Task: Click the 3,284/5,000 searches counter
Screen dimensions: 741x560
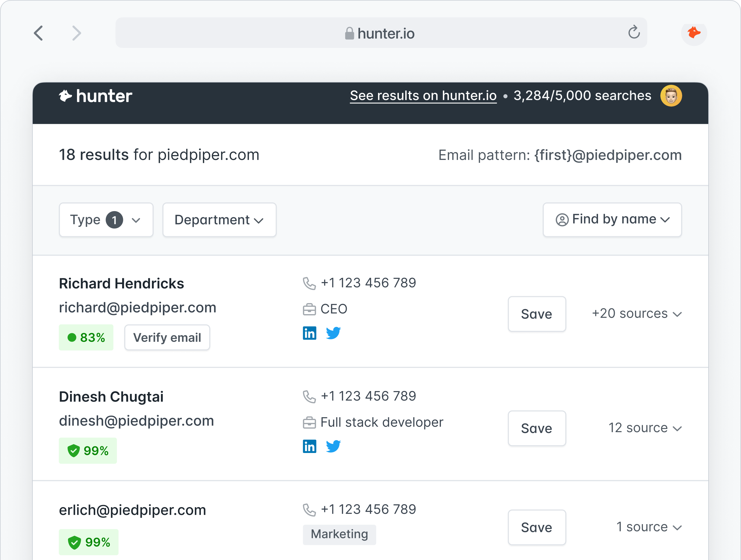Action: (582, 96)
